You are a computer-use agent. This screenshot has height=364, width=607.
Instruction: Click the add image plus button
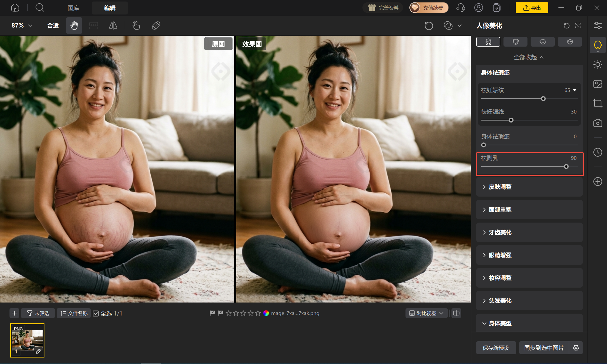click(x=14, y=313)
